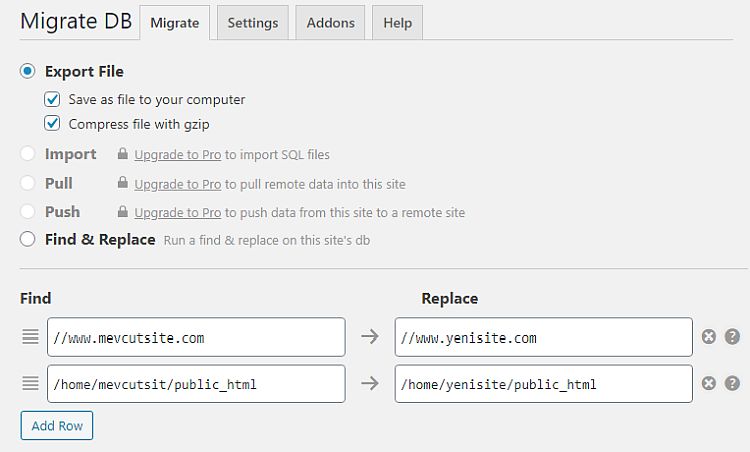The height and width of the screenshot is (452, 750).
Task: Open the Addons tab
Action: [x=330, y=22]
